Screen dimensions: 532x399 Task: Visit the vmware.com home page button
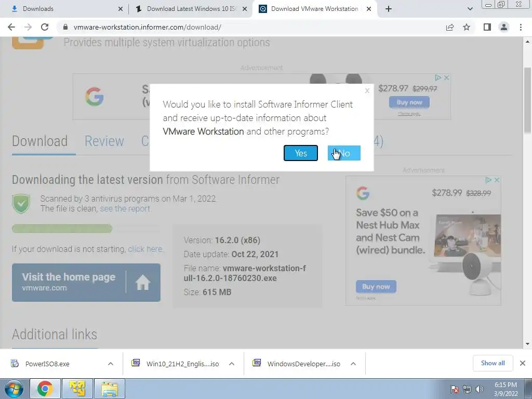coord(86,282)
